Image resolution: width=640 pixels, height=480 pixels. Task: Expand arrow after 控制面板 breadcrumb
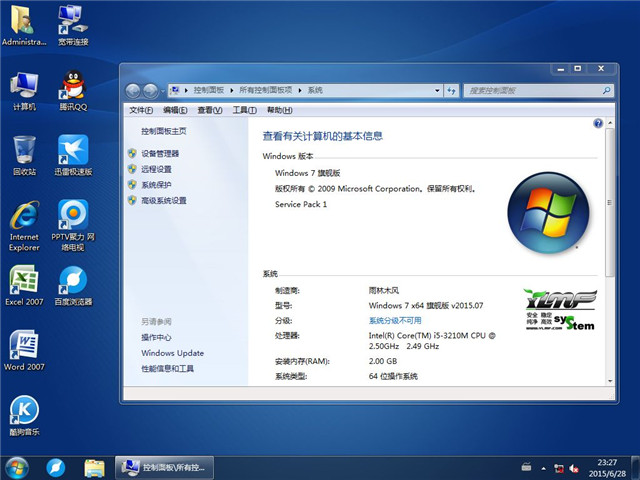click(231, 90)
